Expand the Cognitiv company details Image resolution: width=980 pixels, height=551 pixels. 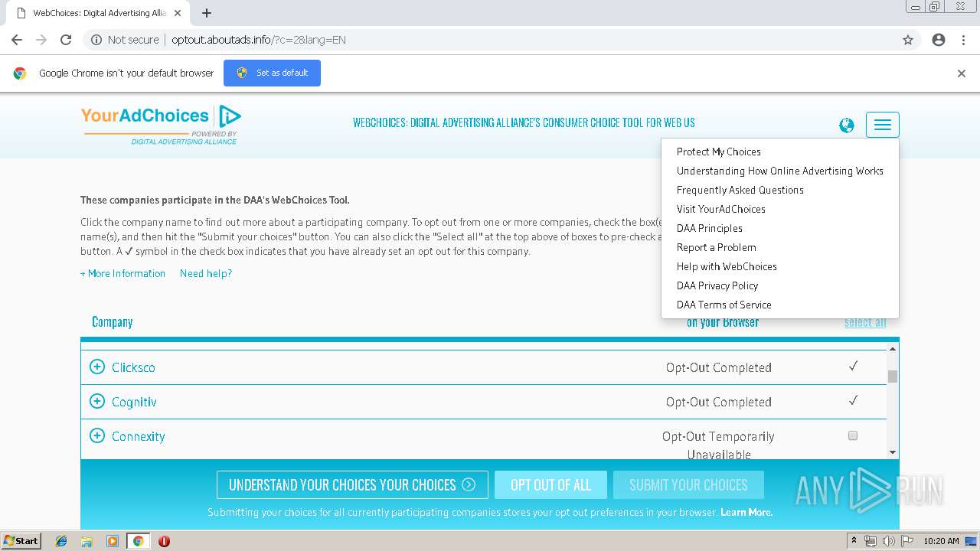[x=97, y=401]
